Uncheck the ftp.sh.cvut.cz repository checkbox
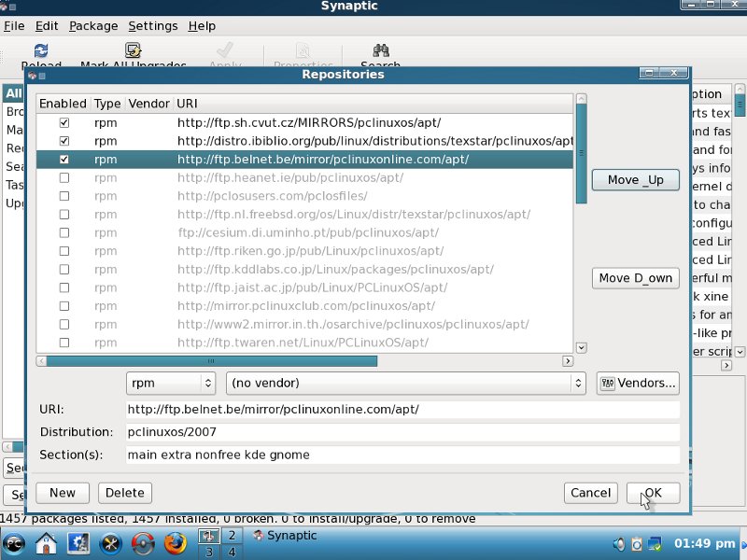Image resolution: width=747 pixels, height=560 pixels. (x=64, y=122)
